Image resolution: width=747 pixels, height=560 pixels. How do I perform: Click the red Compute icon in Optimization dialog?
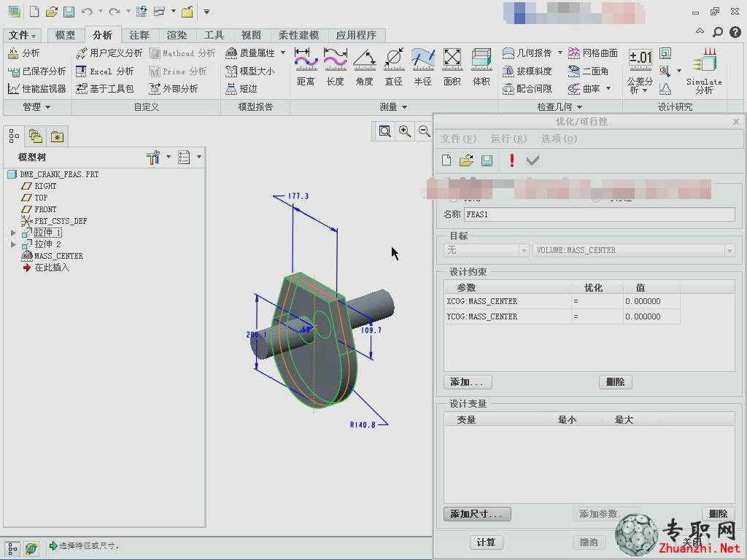(x=511, y=160)
